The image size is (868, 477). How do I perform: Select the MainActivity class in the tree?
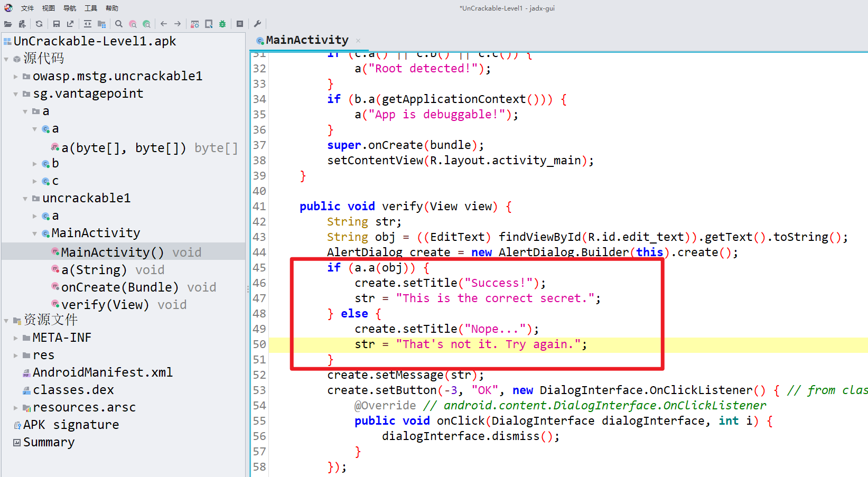pos(96,233)
